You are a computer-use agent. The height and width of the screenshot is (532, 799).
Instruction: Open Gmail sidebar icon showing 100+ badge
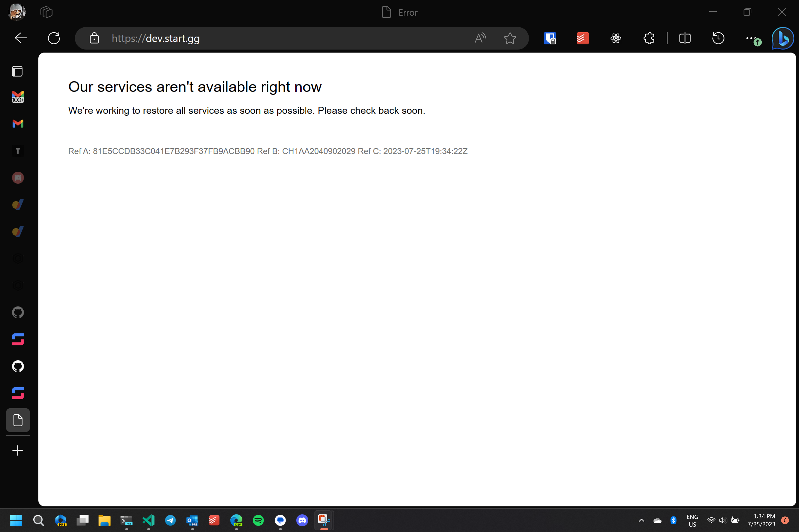(x=17, y=97)
